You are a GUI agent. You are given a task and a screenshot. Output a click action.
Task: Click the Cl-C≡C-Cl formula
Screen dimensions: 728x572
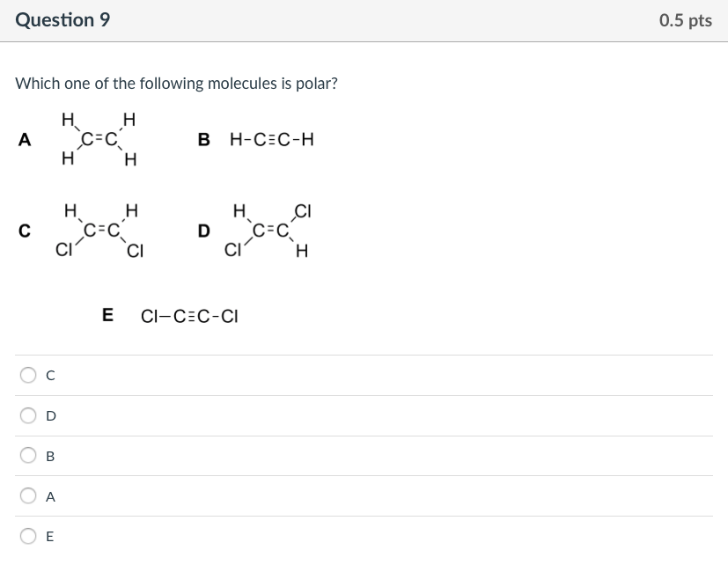[x=189, y=315]
